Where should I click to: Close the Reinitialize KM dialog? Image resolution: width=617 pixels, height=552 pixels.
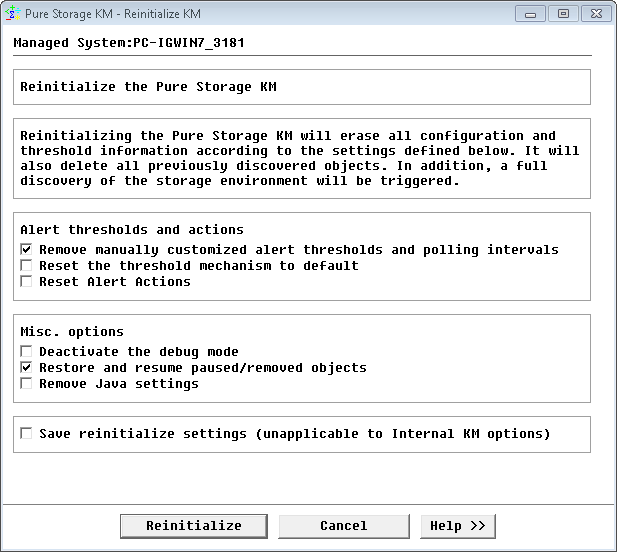pyautogui.click(x=594, y=14)
